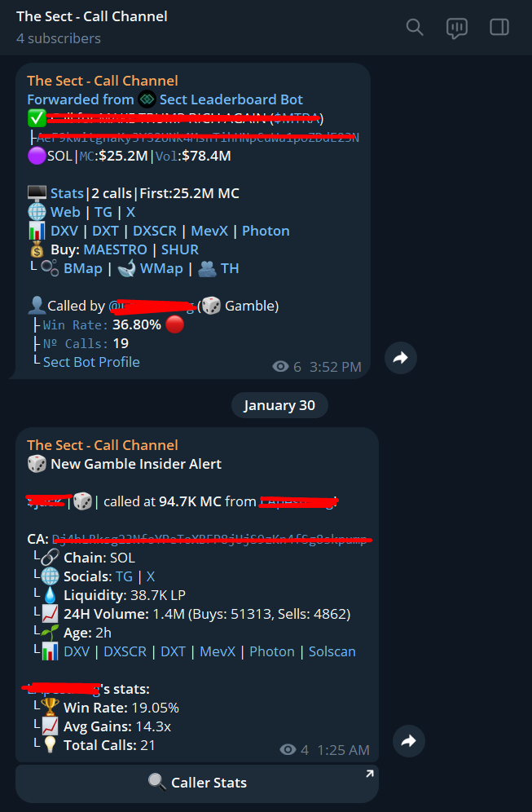Viewport: 532px width, 812px height.
Task: Open the BMap bubble map link
Action: (x=83, y=268)
